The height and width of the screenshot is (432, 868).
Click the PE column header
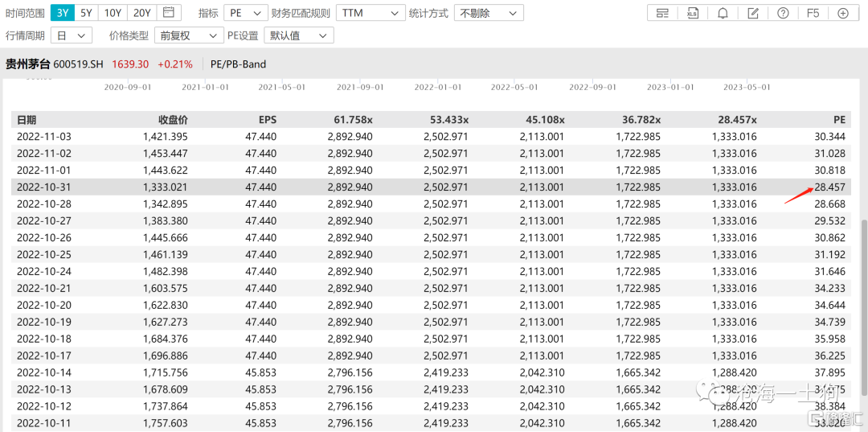[x=840, y=120]
